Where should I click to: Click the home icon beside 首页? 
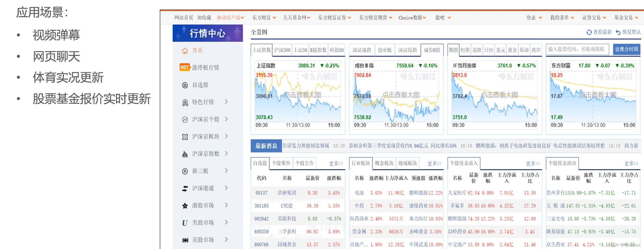point(185,51)
